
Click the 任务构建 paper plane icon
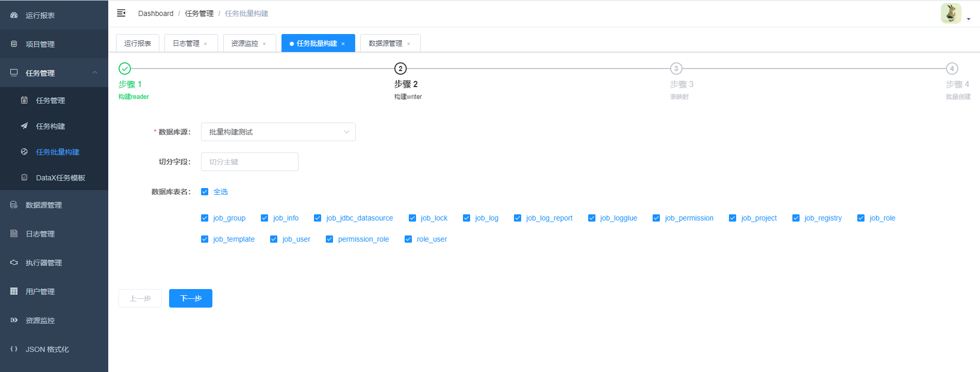(24, 126)
